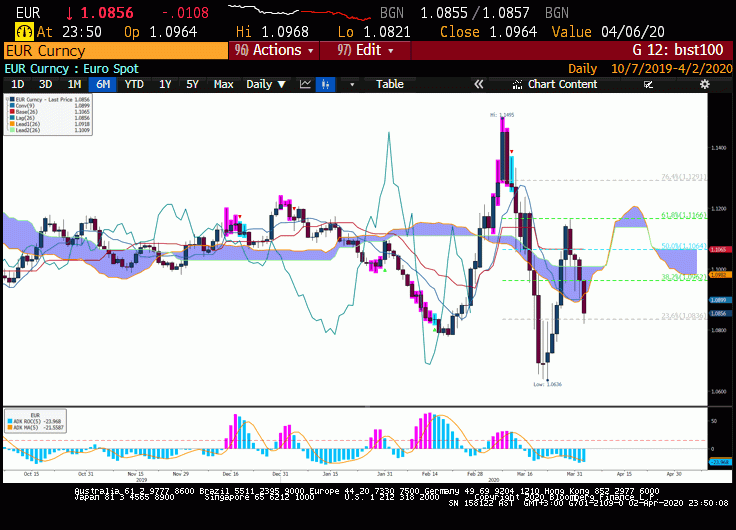Click the G 12: bist100 chart title
This screenshot has width=736, height=530.
(x=678, y=50)
